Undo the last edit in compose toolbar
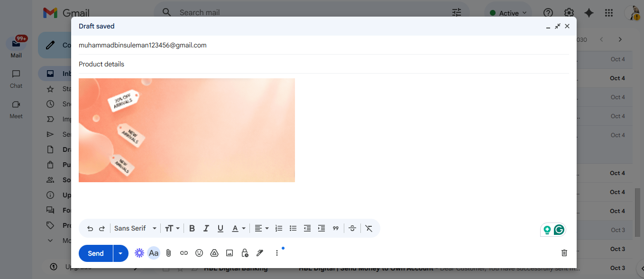Screen dimensions: 644x279 point(90,228)
